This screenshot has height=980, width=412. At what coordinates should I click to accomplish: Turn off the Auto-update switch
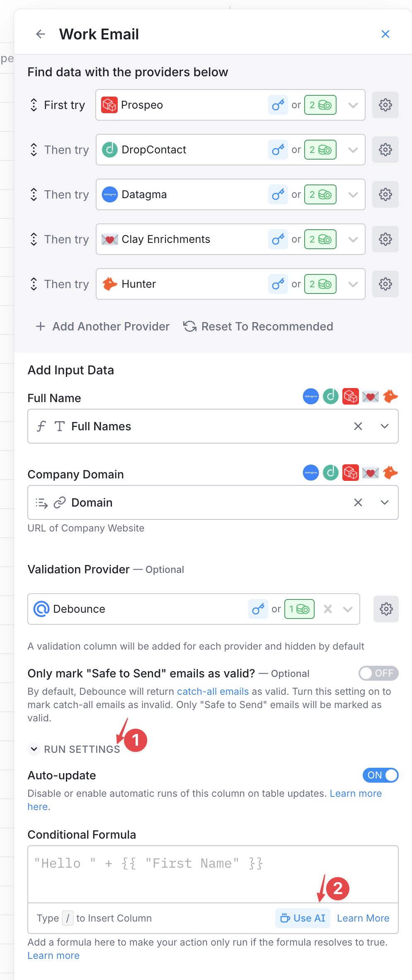point(380,775)
